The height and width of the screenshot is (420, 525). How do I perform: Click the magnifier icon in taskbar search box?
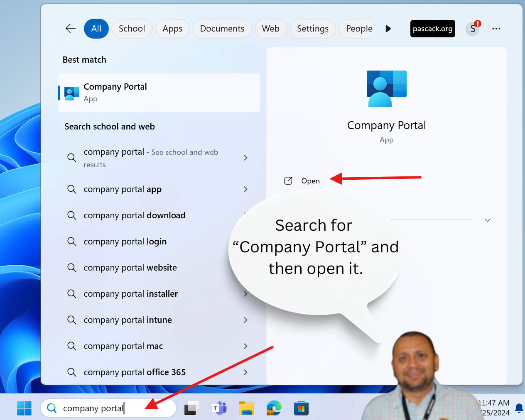52,408
